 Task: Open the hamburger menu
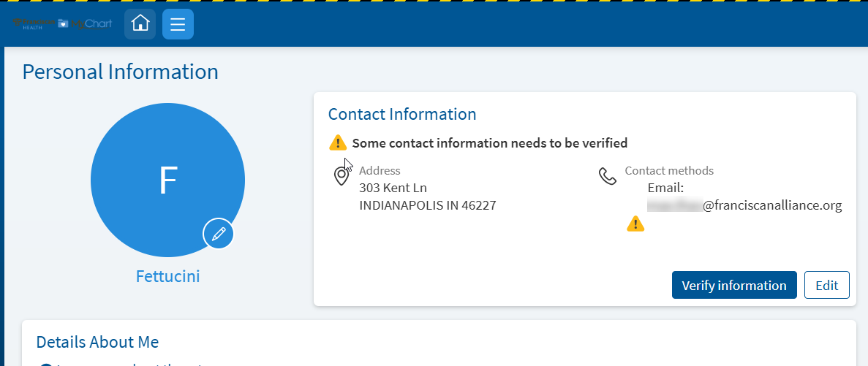[x=178, y=24]
